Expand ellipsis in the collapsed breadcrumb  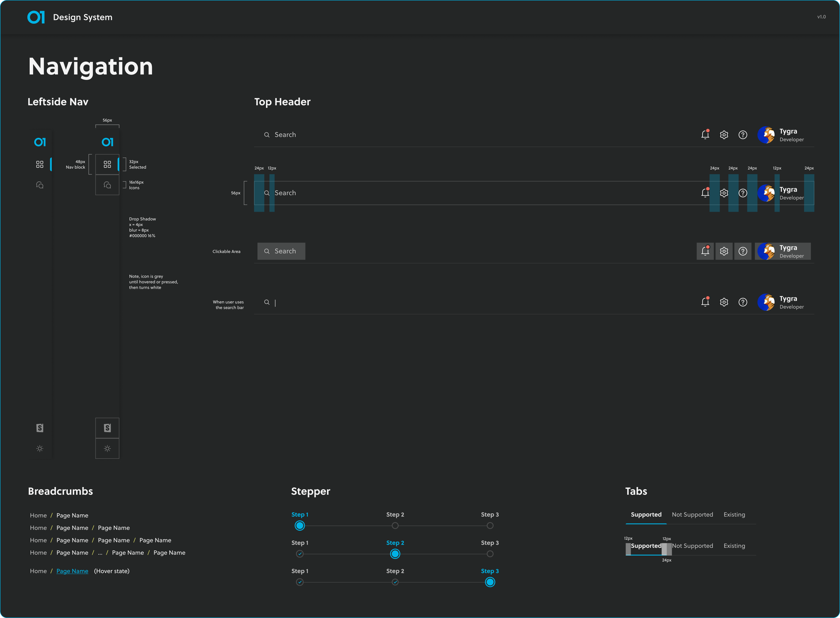(100, 553)
